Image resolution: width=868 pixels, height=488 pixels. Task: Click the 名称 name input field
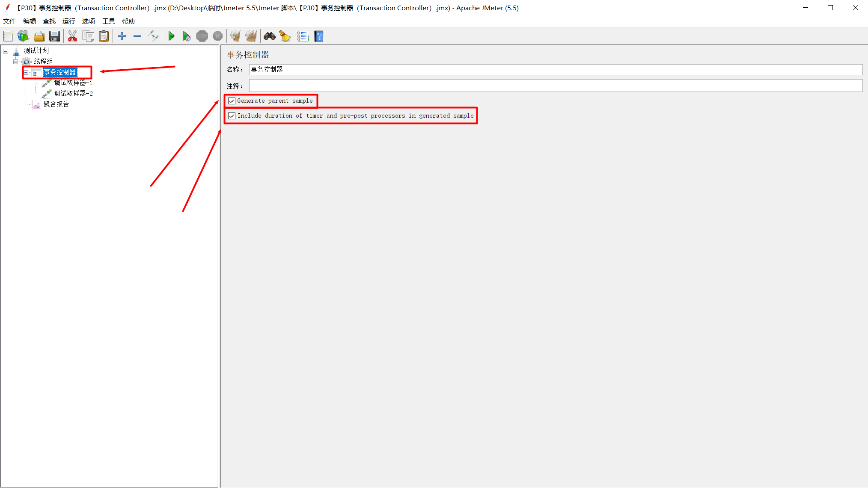tap(556, 70)
